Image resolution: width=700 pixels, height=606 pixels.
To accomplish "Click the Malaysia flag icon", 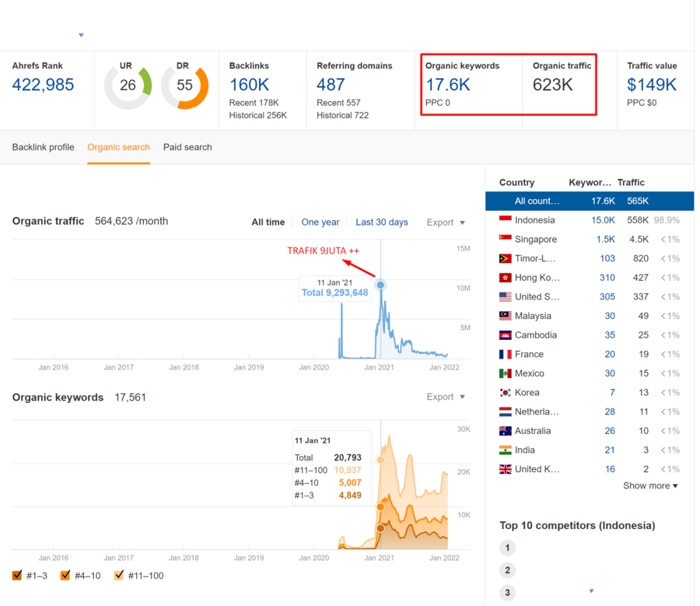I will coord(505,316).
